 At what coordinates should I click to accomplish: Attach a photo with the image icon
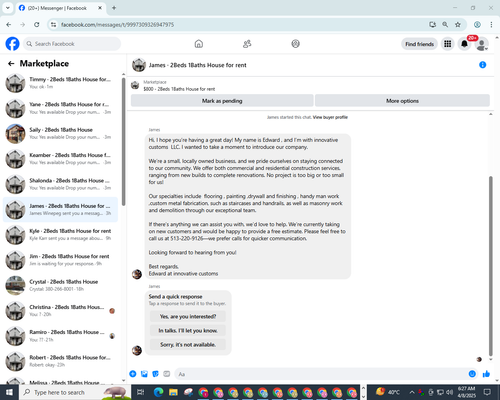click(x=144, y=374)
